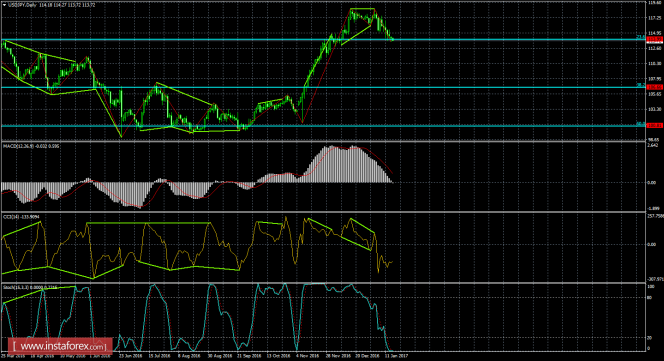
Task: Click the triangle arrow beside USDJPY,Daily title
Action: click(x=4, y=5)
